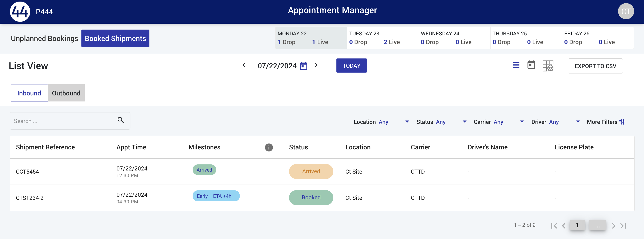Click License Plate column header
The height and width of the screenshot is (239, 644).
point(574,147)
